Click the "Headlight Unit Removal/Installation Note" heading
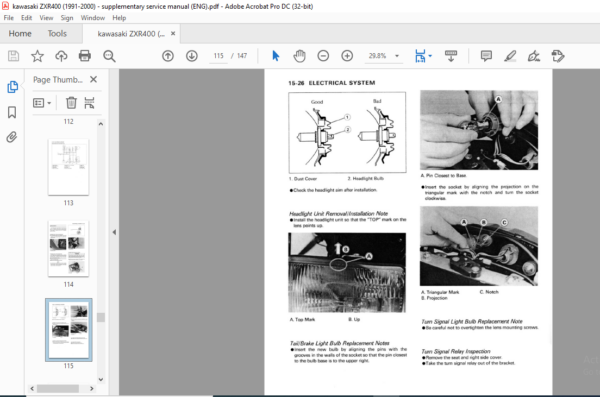Viewport: 600px width, 397px height. (x=339, y=213)
